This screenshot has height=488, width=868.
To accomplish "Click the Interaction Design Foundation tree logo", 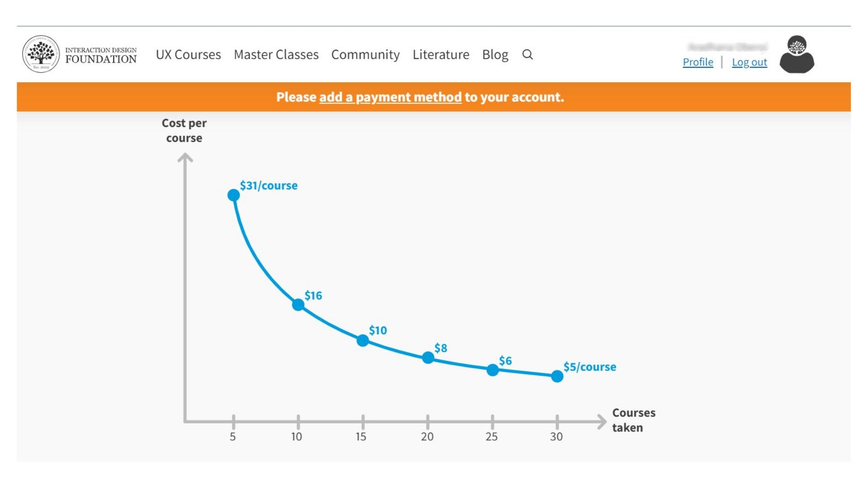I will click(41, 54).
